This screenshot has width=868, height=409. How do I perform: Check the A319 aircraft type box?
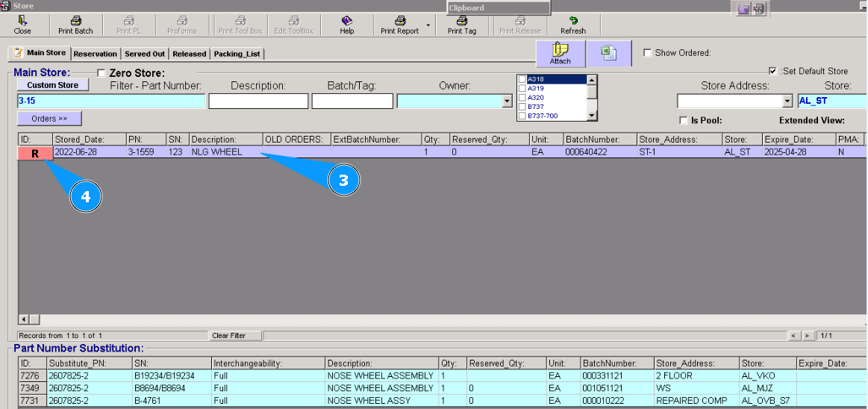click(x=522, y=88)
